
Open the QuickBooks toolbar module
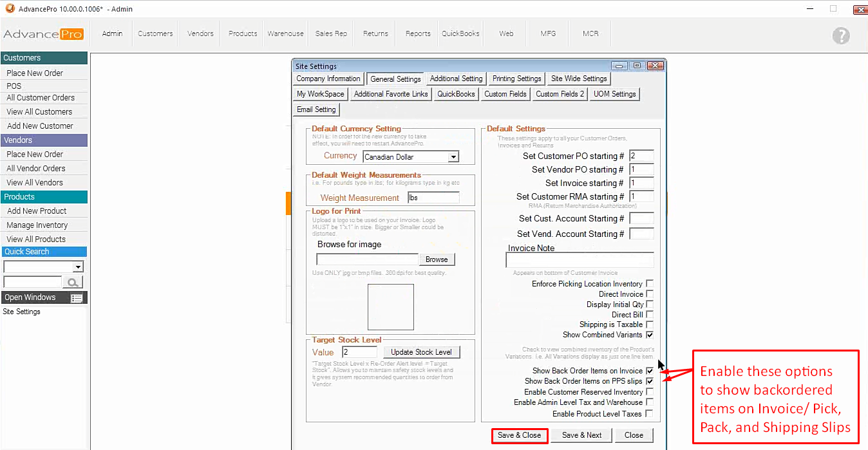(460, 33)
